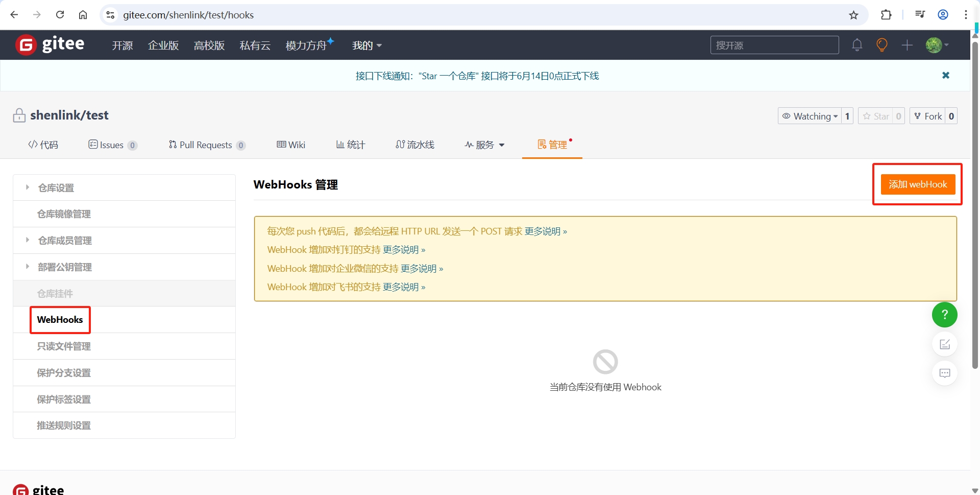
Task: Bookmark the page with the star icon
Action: (x=854, y=15)
